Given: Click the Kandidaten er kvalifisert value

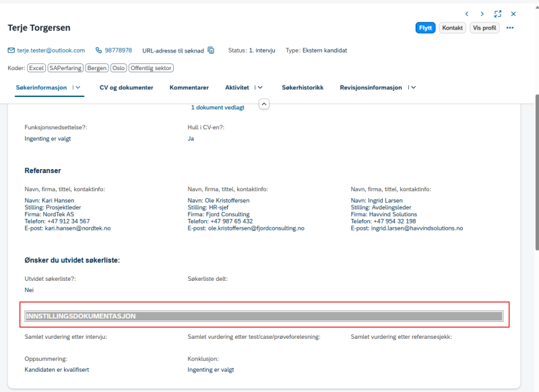Looking at the screenshot, I should coord(57,370).
